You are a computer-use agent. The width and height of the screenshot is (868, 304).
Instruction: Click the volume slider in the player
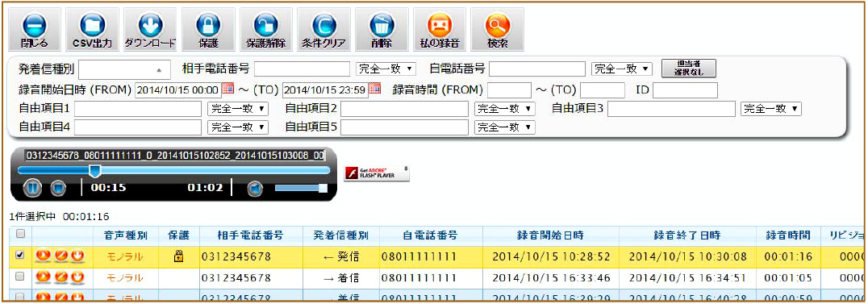[301, 188]
